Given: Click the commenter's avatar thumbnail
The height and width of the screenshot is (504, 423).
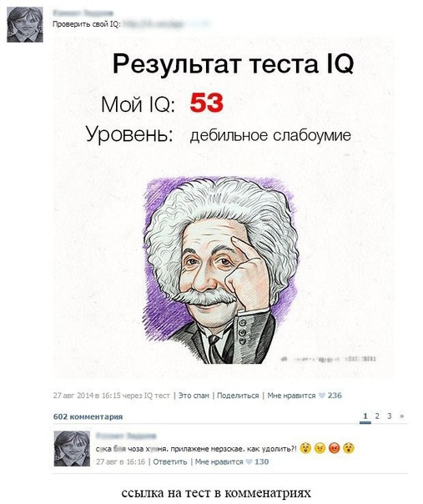Looking at the screenshot, I should tap(72, 449).
